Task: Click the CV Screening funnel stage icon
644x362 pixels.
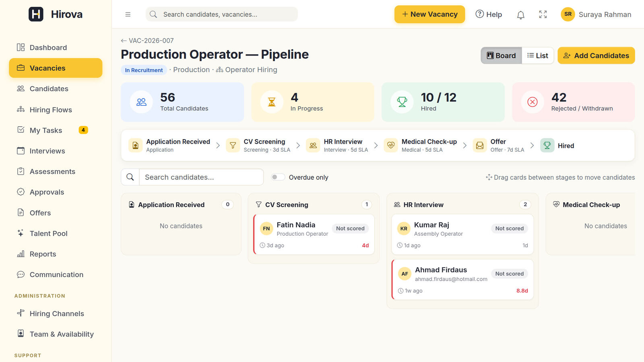Action: (x=233, y=145)
